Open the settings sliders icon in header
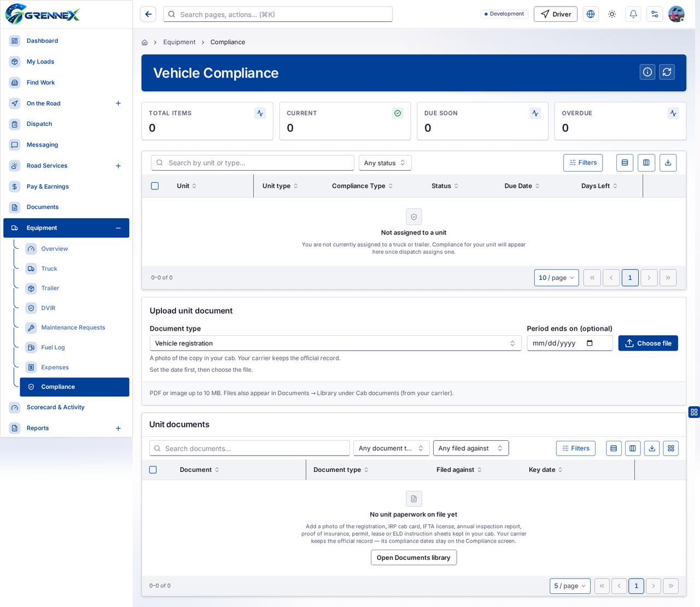700x607 pixels. [655, 14]
